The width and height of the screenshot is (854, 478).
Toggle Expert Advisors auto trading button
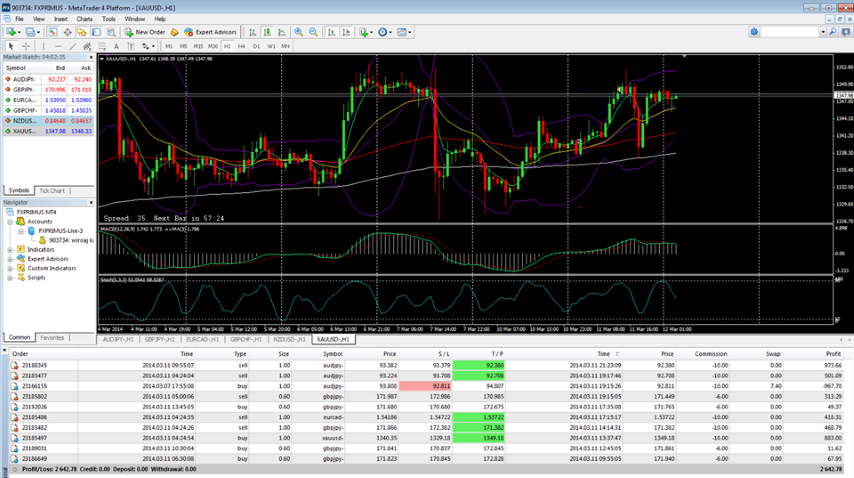pos(210,32)
